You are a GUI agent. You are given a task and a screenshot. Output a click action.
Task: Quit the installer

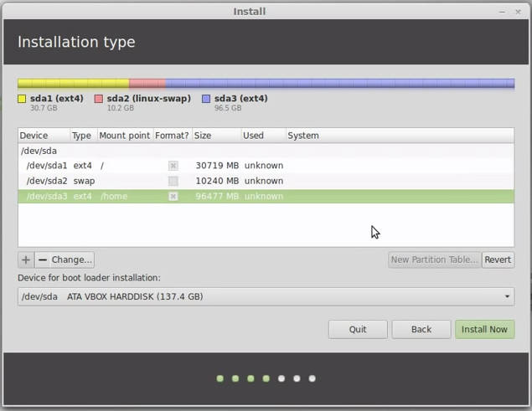point(358,329)
